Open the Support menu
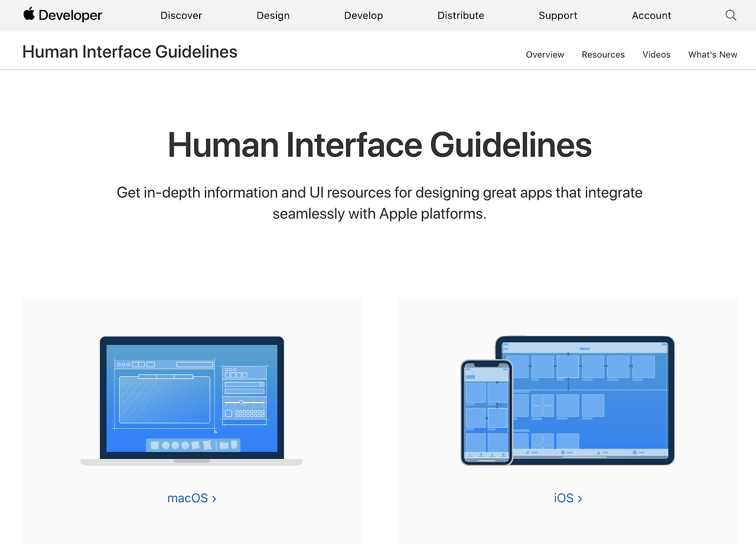756x546 pixels. [x=558, y=16]
